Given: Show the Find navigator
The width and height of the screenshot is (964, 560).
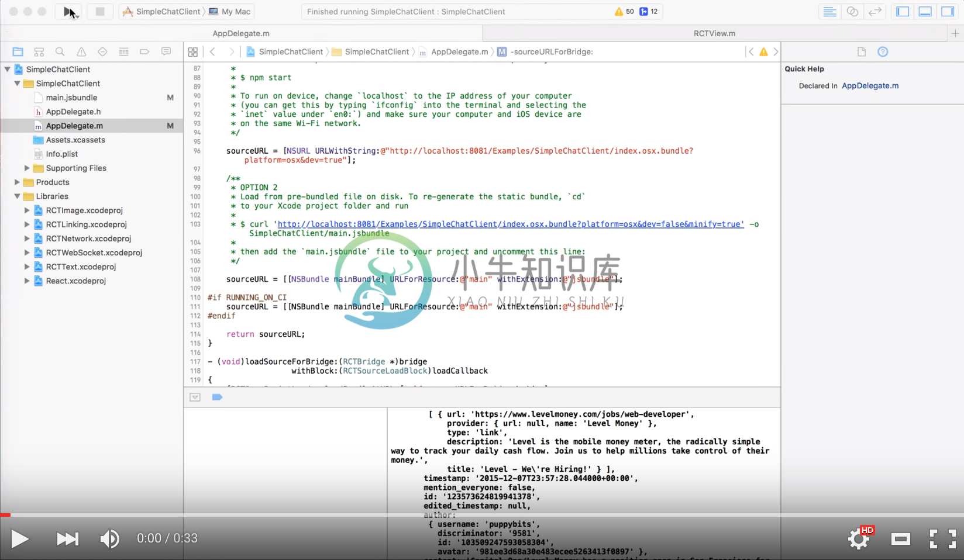Looking at the screenshot, I should click(60, 52).
